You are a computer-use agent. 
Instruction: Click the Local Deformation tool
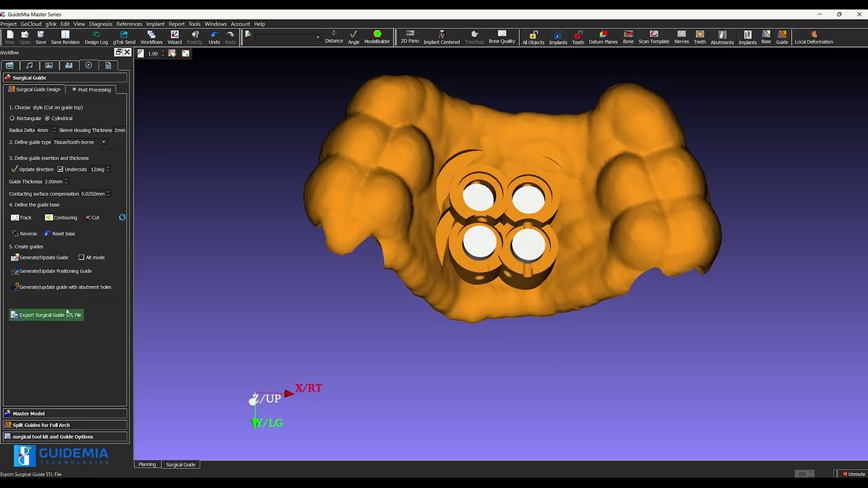[x=814, y=37]
